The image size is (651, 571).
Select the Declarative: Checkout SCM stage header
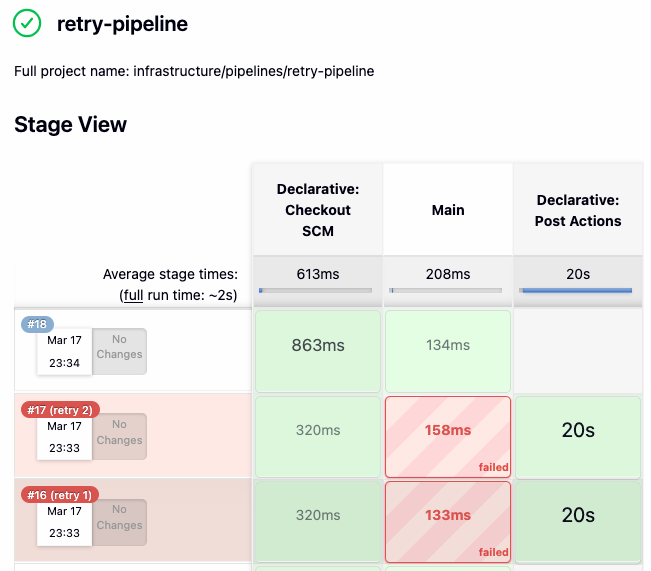(317, 210)
